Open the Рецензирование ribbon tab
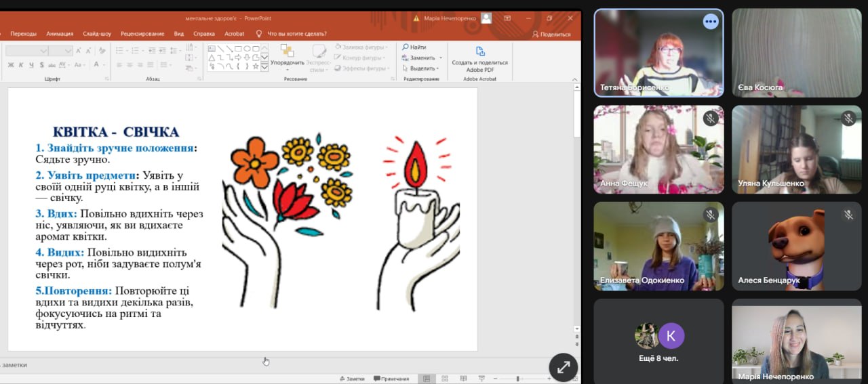The width and height of the screenshot is (868, 384). (142, 34)
